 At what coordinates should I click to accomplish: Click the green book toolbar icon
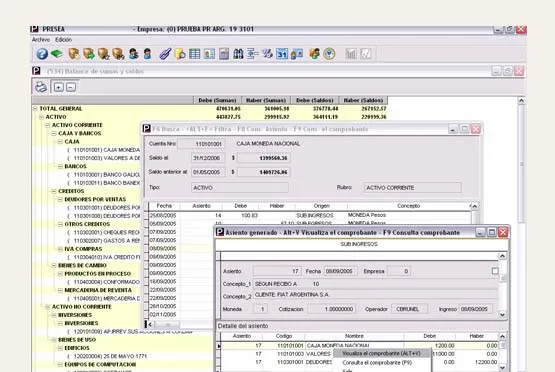57,54
